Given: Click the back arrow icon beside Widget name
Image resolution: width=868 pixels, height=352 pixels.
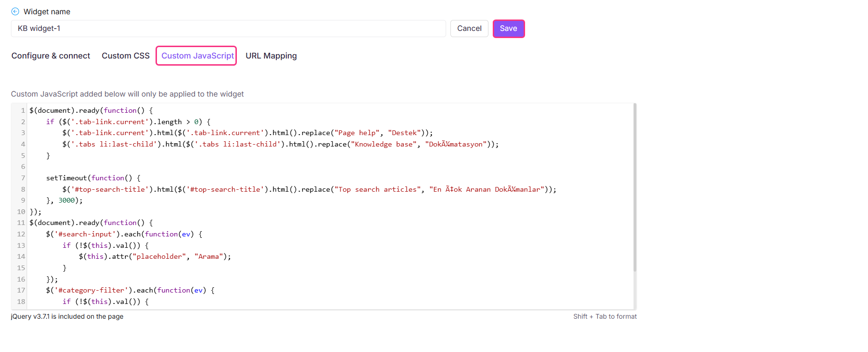Looking at the screenshot, I should (x=15, y=11).
